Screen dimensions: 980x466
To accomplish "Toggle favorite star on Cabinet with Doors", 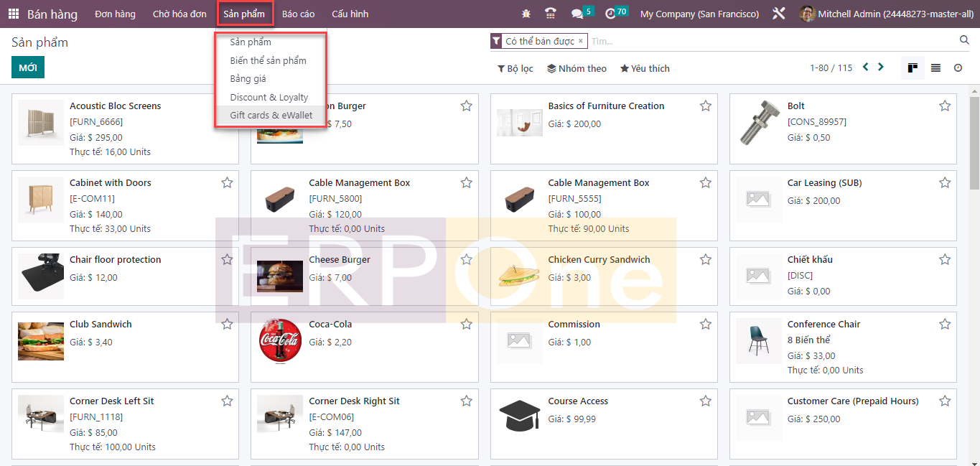I will point(227,183).
